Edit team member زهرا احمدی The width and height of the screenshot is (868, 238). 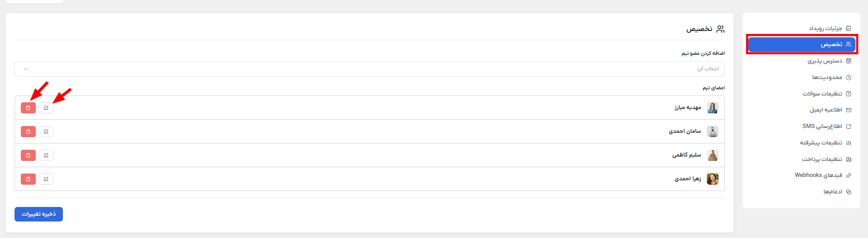(x=46, y=179)
